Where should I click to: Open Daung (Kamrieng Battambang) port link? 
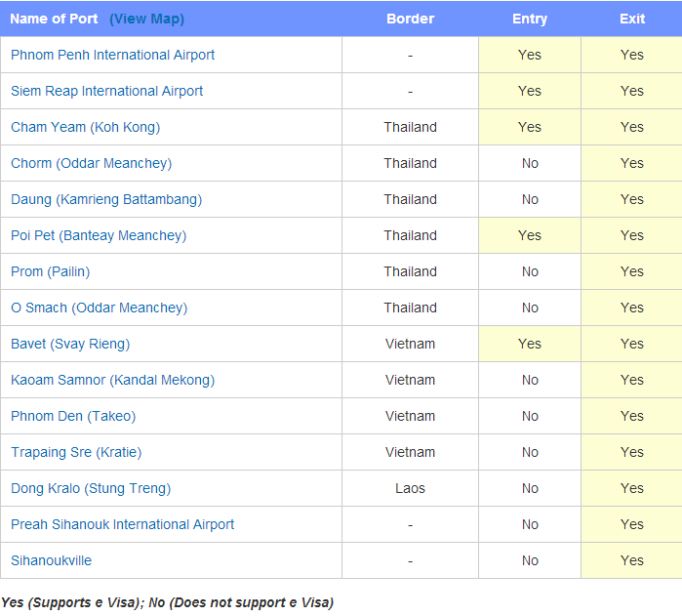pos(106,199)
